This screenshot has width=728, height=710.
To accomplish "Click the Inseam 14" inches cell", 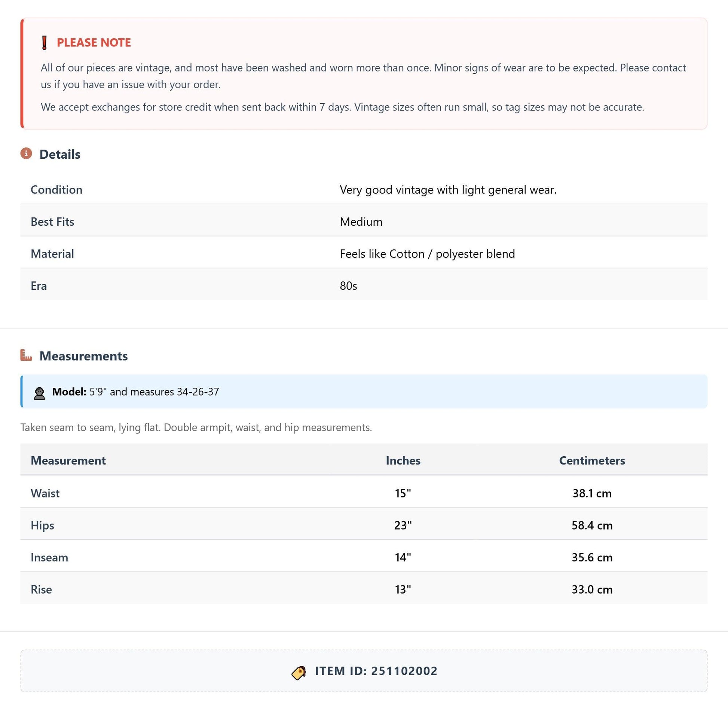I will [403, 558].
